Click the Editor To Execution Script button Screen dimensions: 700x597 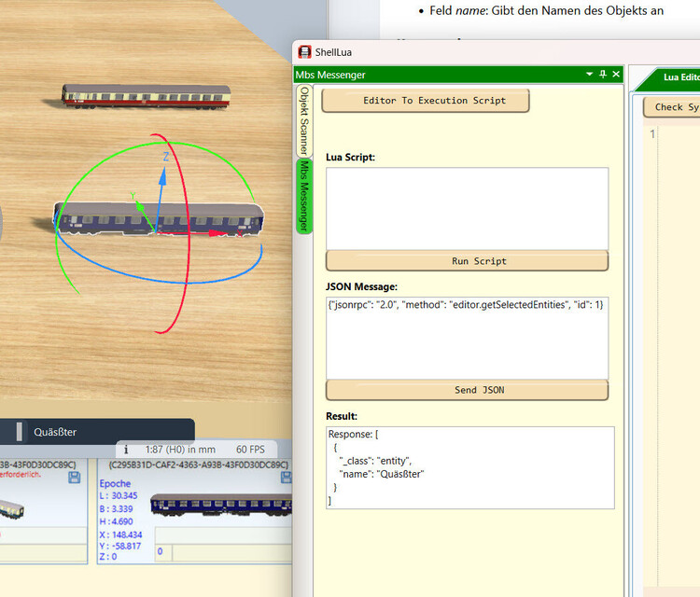425,101
